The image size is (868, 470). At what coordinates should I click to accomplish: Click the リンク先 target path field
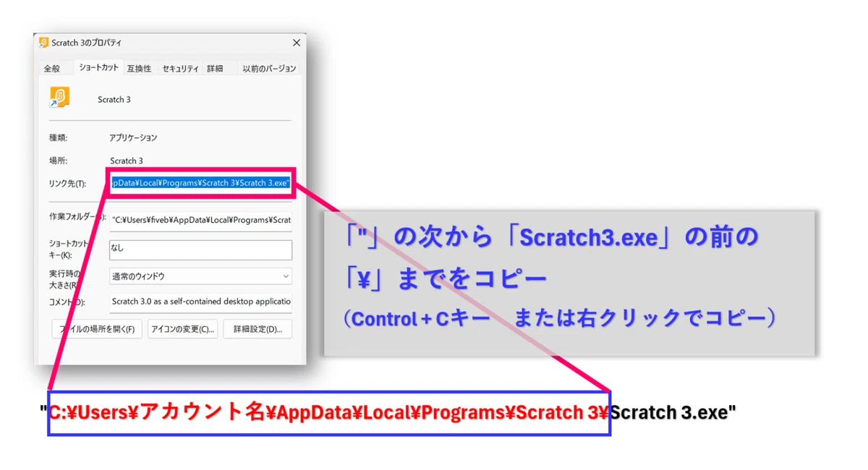pos(200,183)
